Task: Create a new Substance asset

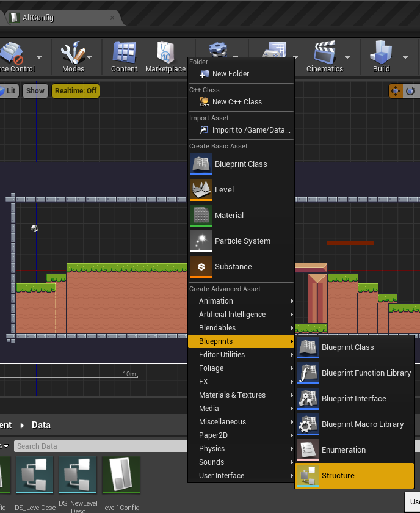Action: click(x=241, y=267)
